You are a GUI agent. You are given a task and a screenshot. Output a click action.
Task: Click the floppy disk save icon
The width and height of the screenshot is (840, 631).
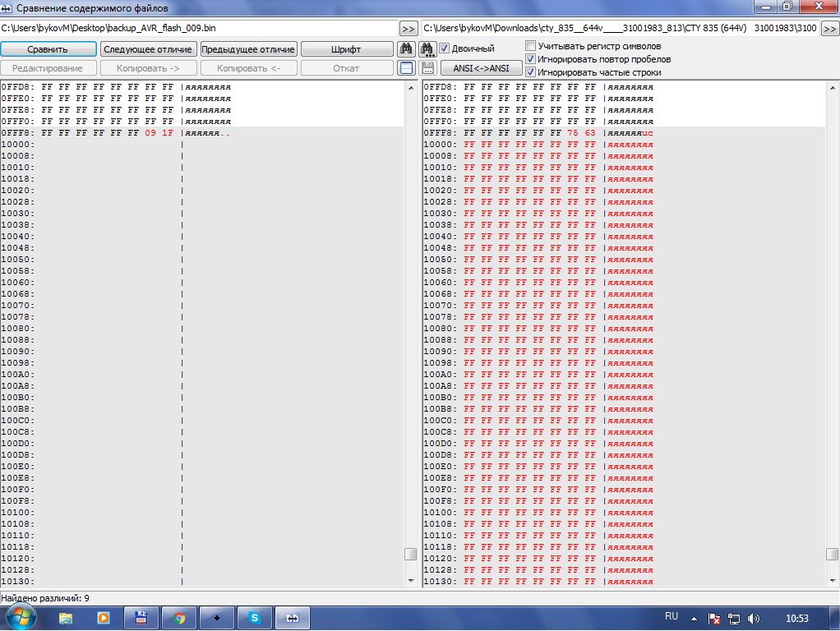(427, 68)
